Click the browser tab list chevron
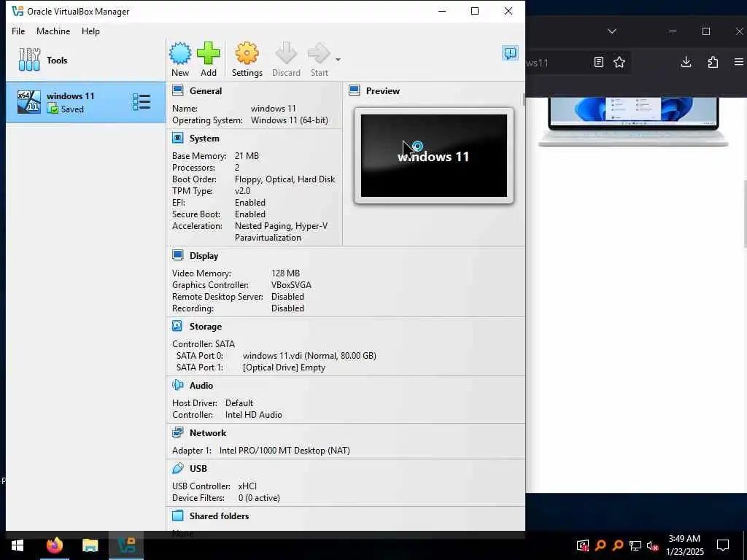Viewport: 747px width, 560px height. coord(612,31)
